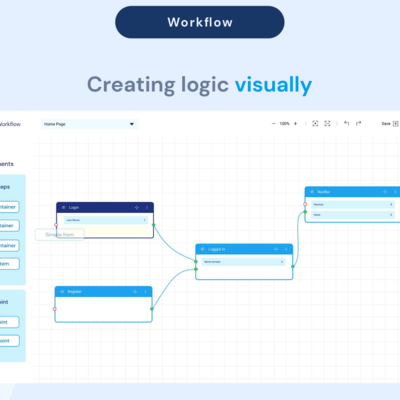This screenshot has height=400, width=400.
Task: Click the target icon on Logged in node
Action: (x=276, y=249)
